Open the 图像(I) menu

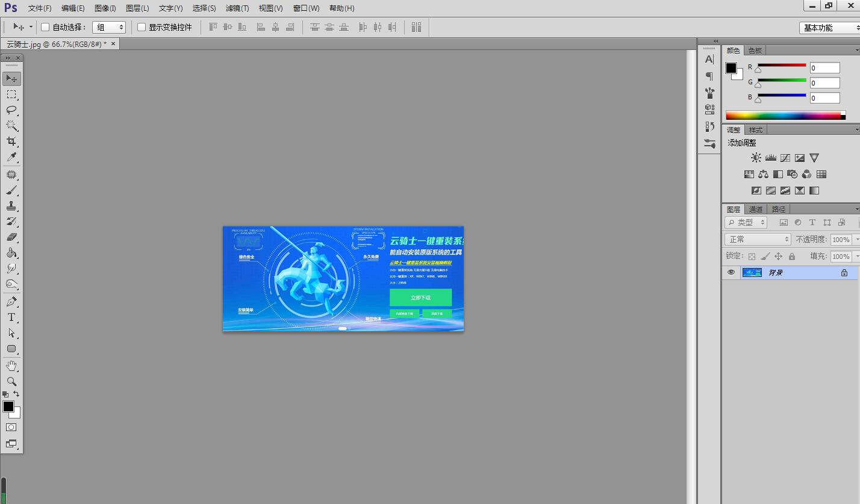(105, 8)
